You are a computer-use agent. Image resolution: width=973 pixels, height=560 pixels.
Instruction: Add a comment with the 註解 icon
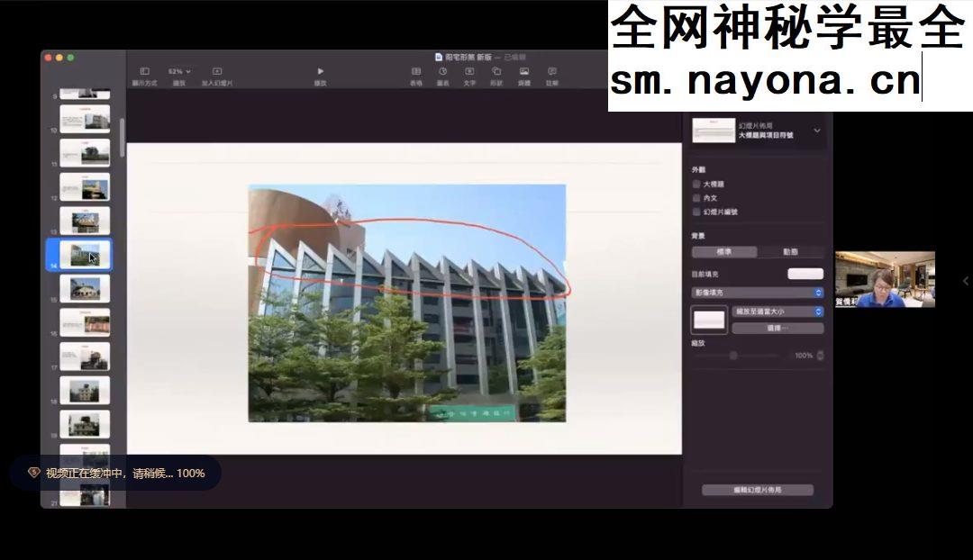coord(552,71)
